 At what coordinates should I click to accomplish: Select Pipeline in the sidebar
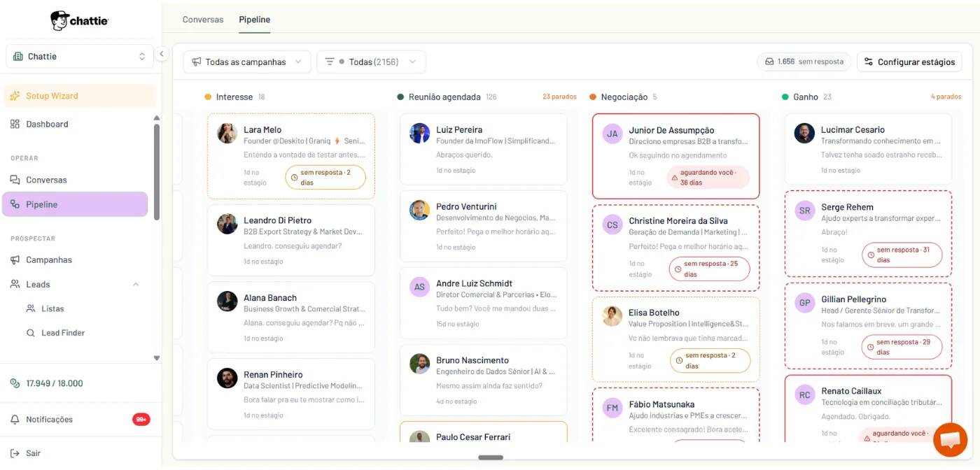pos(75,204)
